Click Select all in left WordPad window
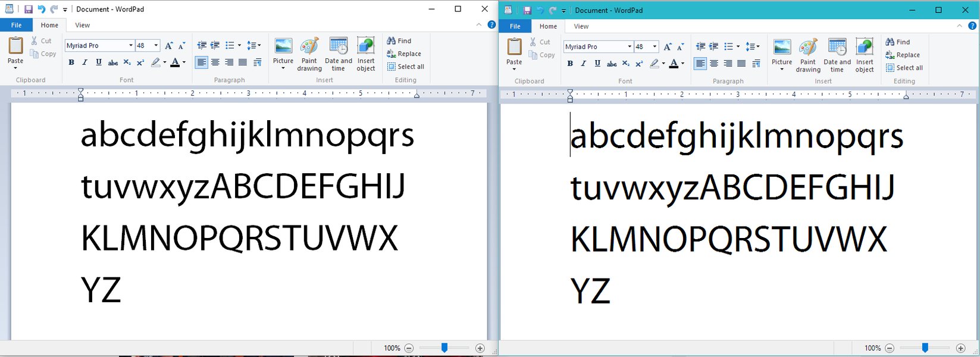The height and width of the screenshot is (357, 980). point(406,67)
